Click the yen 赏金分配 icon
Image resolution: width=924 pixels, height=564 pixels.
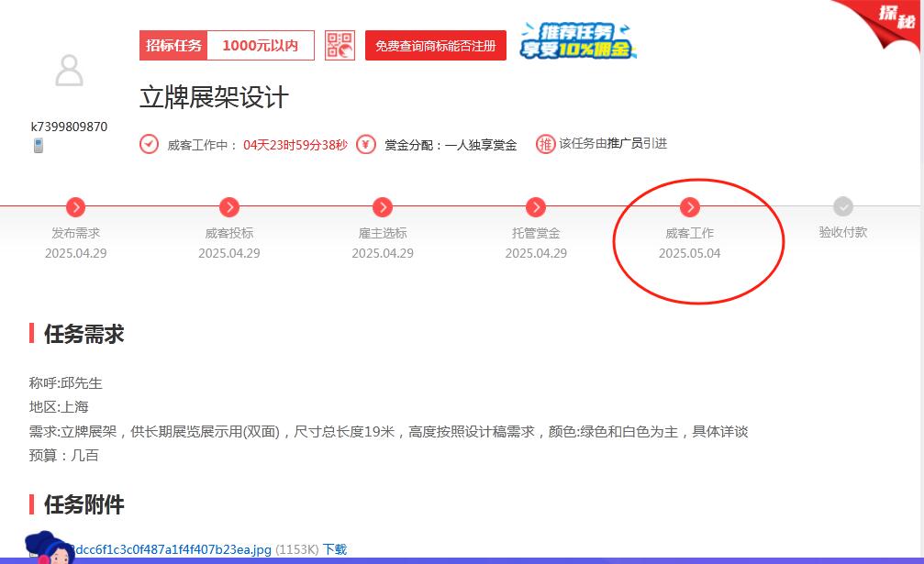pyautogui.click(x=366, y=144)
